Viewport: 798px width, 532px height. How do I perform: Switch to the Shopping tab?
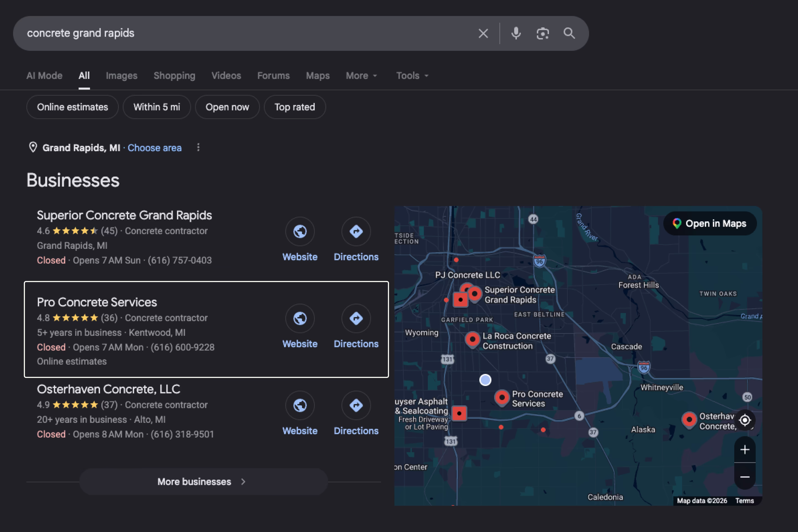click(174, 75)
